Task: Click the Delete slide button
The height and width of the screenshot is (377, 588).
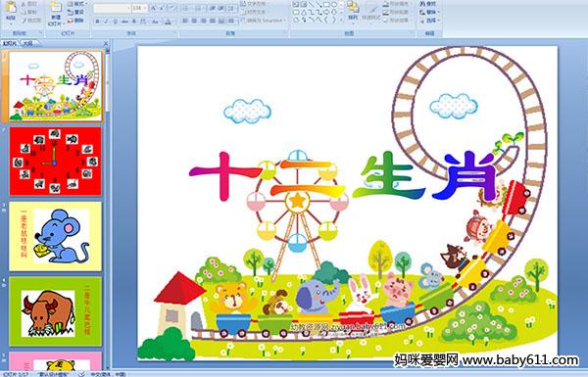Action: (x=75, y=21)
